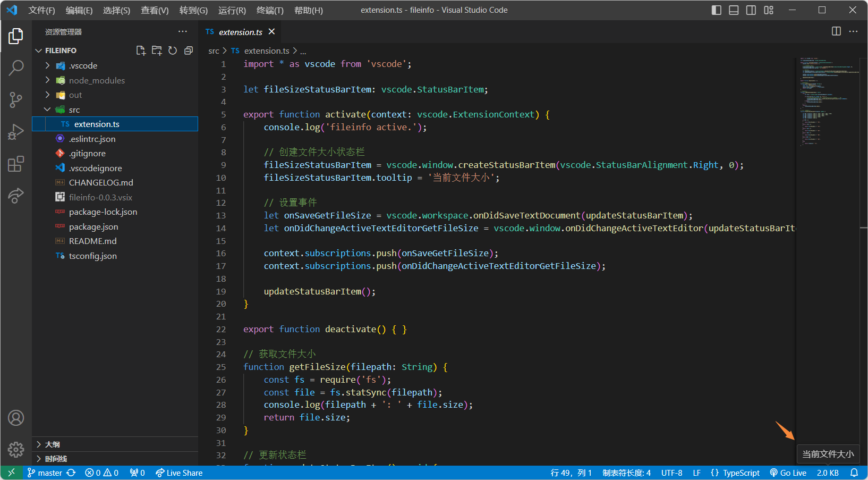
Task: Split the editor to the right
Action: tap(836, 31)
